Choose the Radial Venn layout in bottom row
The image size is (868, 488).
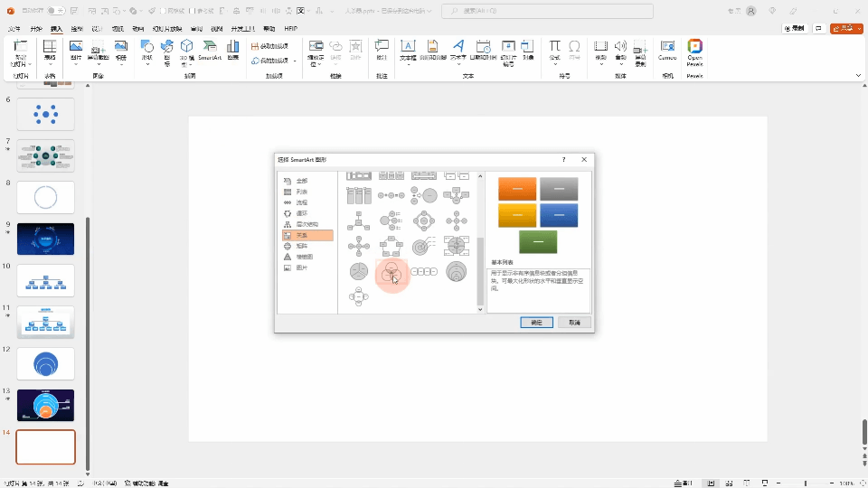359,296
